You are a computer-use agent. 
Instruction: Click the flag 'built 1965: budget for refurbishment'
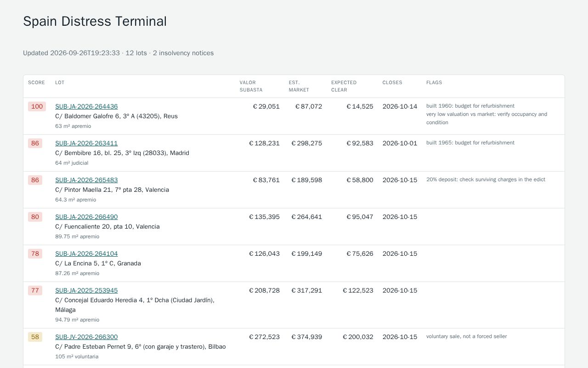pos(470,143)
